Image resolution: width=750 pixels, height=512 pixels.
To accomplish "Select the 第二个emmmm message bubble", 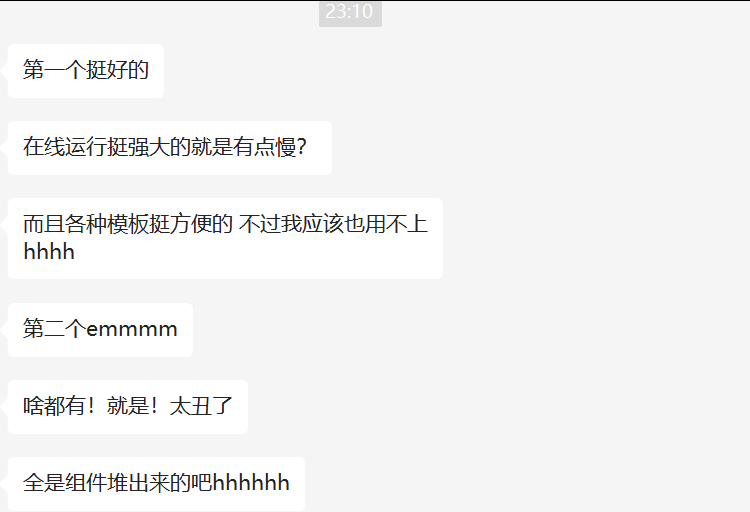I will coord(100,330).
